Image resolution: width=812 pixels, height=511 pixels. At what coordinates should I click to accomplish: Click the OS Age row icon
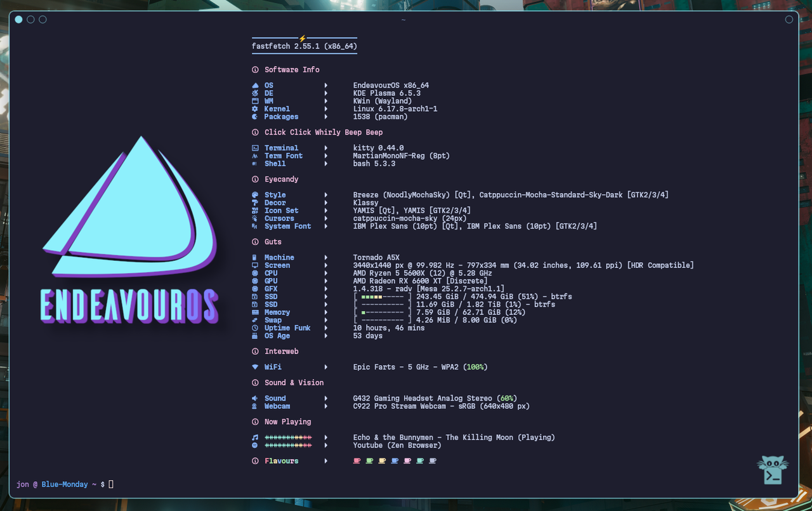point(255,336)
